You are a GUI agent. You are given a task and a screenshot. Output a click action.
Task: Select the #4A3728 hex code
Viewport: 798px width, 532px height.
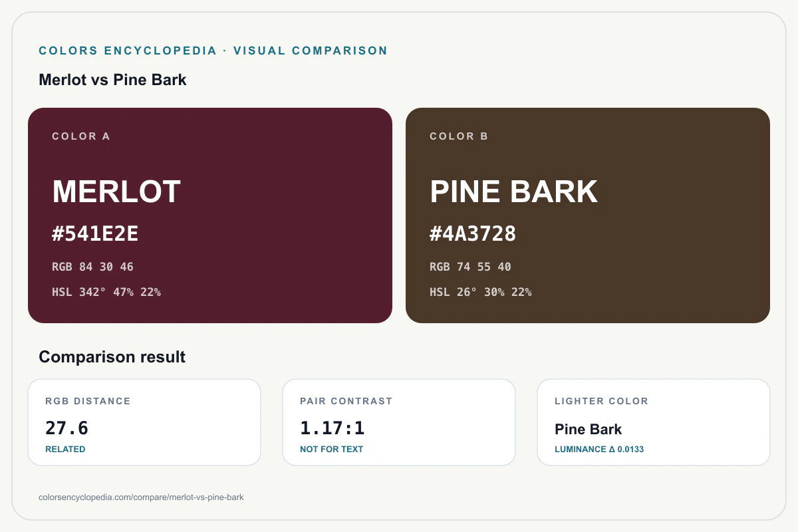coord(473,234)
